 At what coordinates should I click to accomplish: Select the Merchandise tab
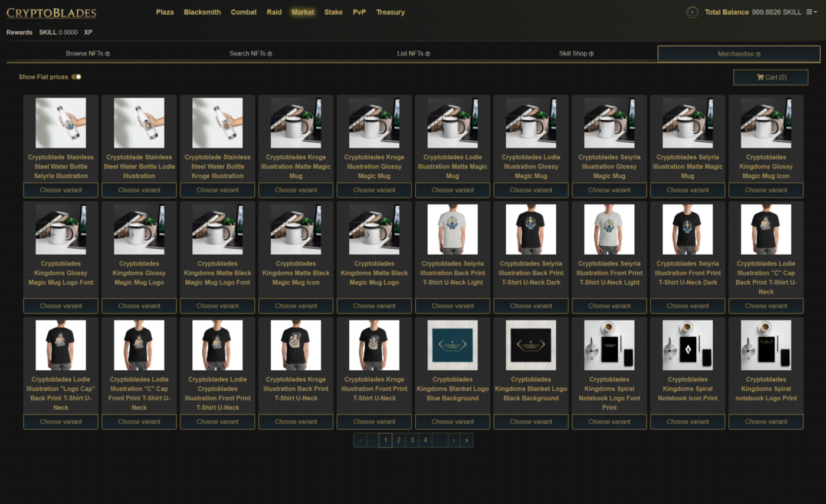(x=739, y=54)
